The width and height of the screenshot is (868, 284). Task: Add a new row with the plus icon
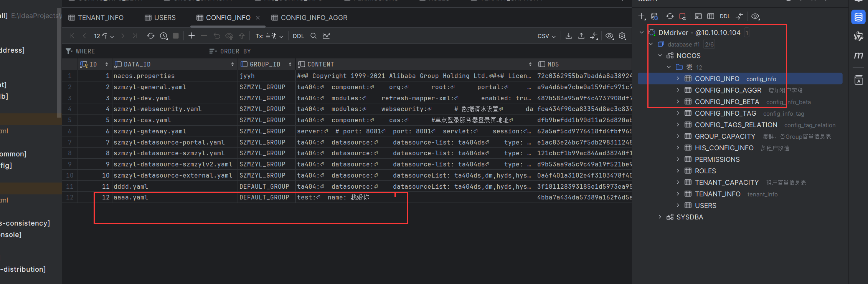(191, 36)
